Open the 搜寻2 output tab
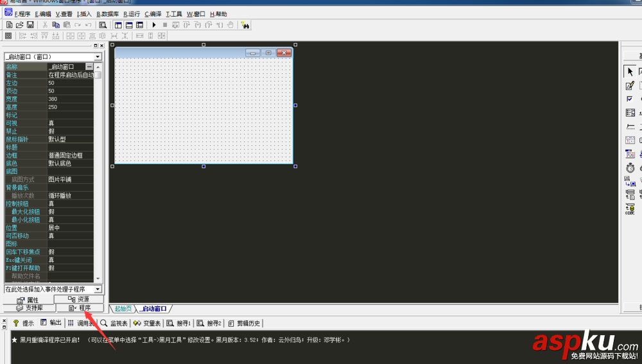 point(209,323)
